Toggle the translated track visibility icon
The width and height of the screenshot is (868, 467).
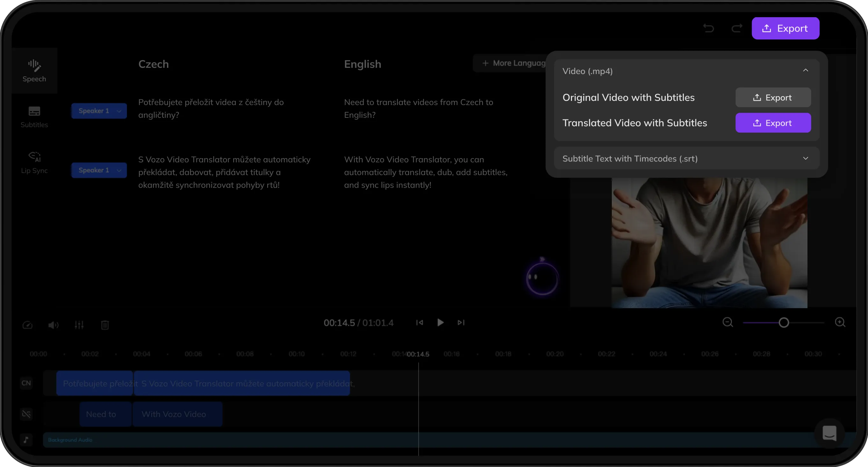pos(26,414)
